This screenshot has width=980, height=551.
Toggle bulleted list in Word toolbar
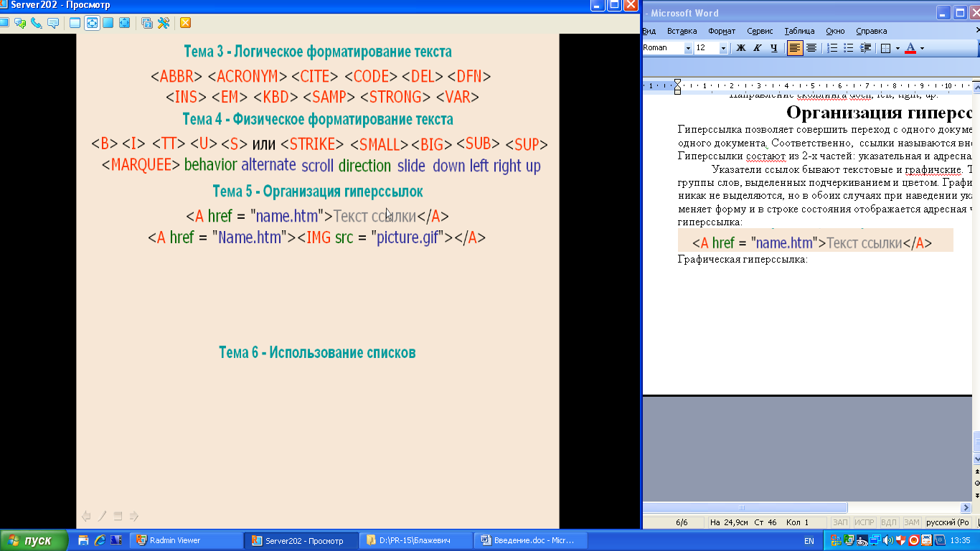coord(849,48)
